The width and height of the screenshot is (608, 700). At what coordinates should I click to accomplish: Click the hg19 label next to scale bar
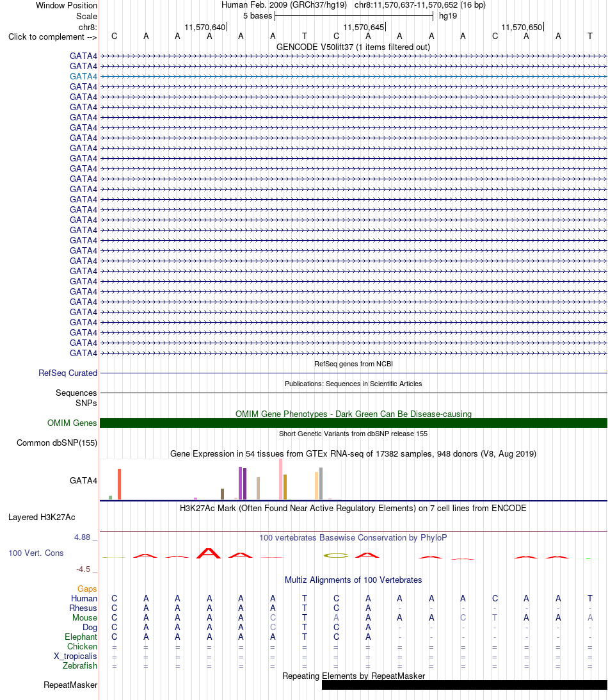448,16
